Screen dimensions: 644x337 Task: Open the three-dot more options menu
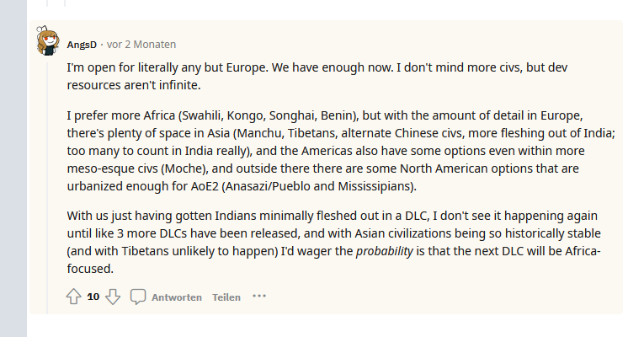tap(259, 297)
